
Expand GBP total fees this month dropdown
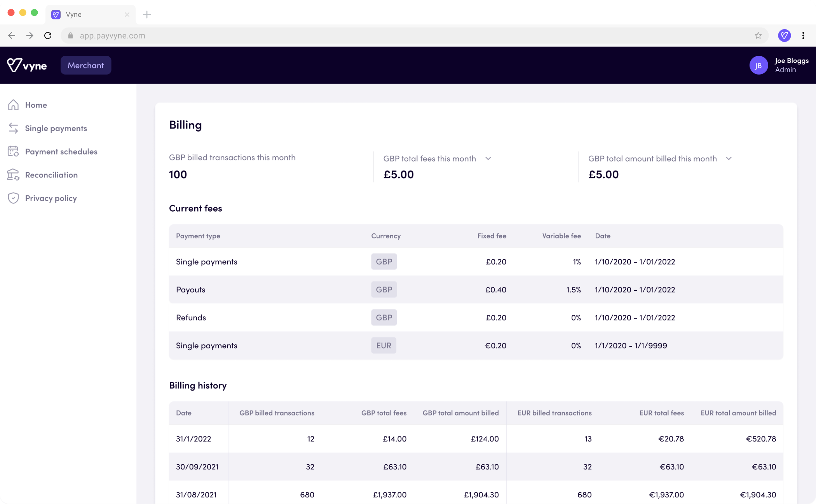pos(488,158)
